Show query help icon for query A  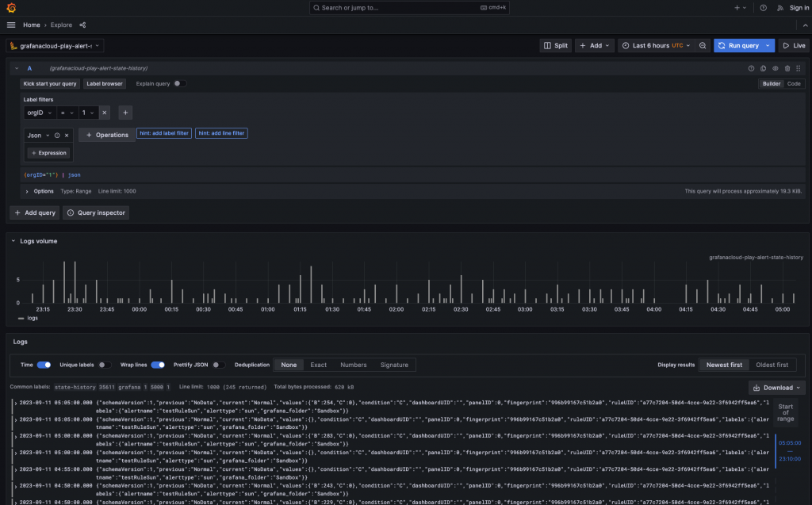pos(751,68)
